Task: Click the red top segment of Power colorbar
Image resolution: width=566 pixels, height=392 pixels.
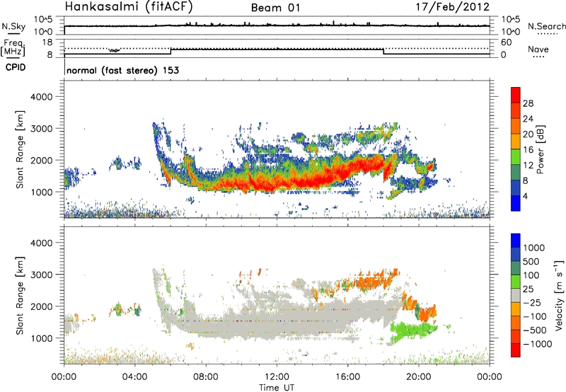Action: tap(516, 95)
